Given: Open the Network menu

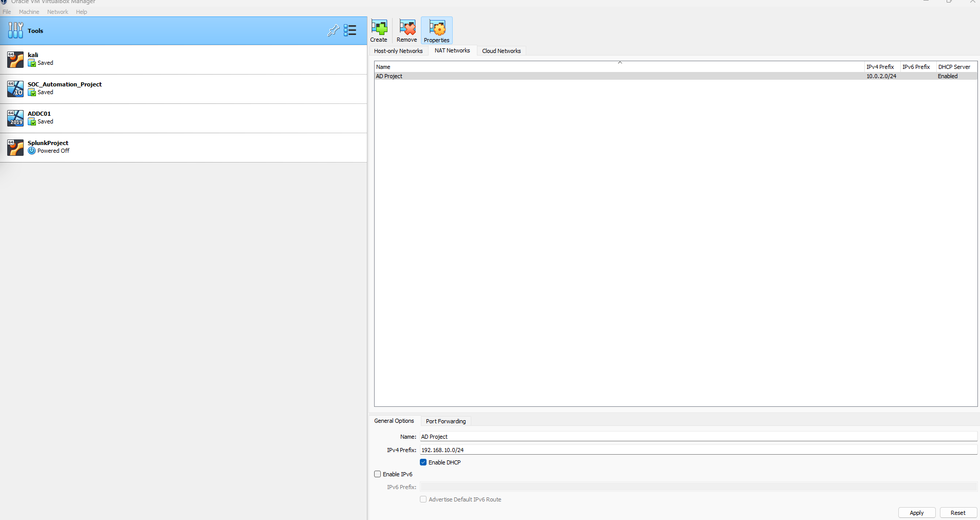Looking at the screenshot, I should [x=58, y=12].
